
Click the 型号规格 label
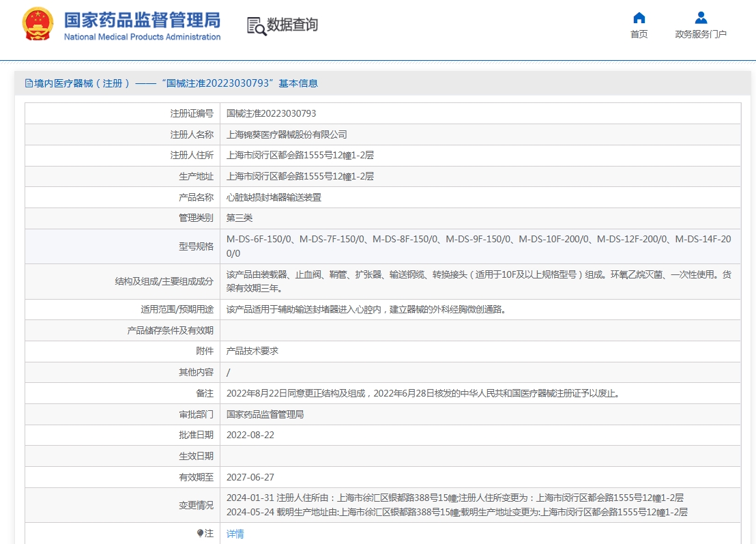tap(197, 246)
